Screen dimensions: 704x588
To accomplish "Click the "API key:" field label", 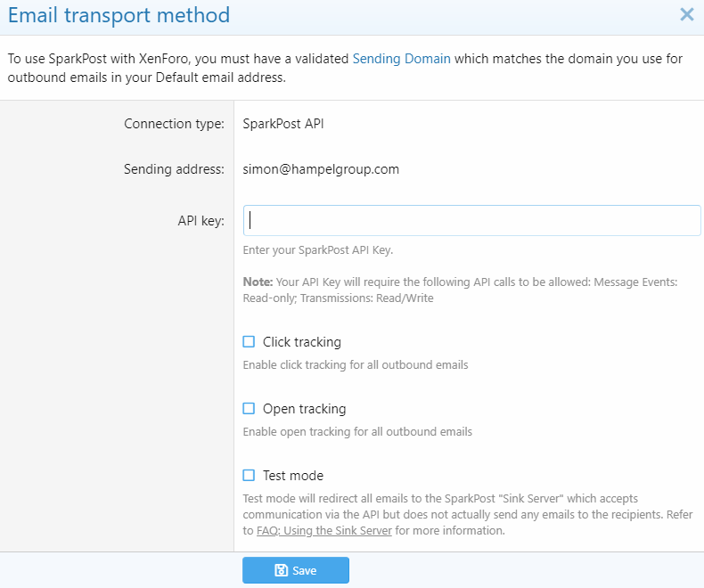I will pos(201,220).
